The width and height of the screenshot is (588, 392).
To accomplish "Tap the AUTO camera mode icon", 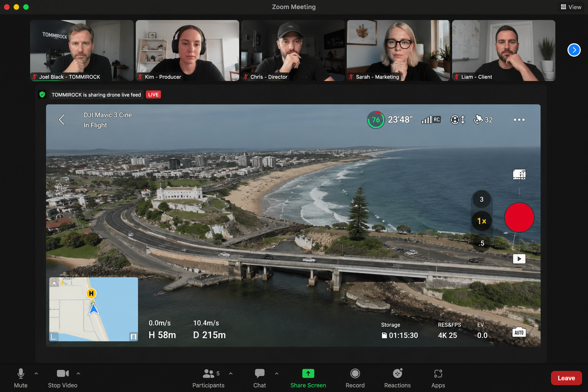I will [519, 332].
